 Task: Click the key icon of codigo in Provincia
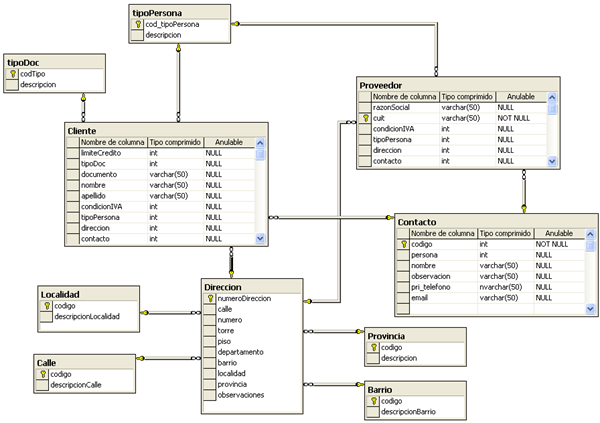373,348
